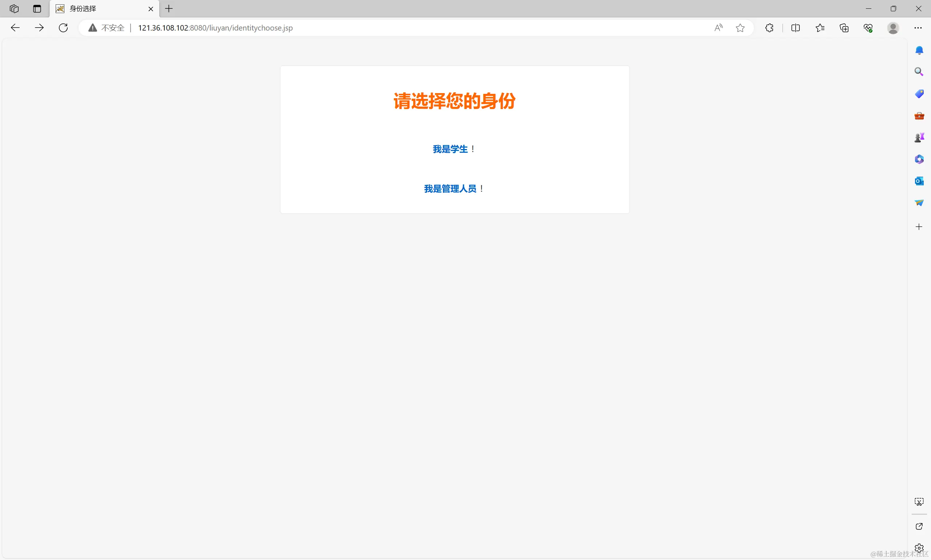This screenshot has width=931, height=560.
Task: Start Read aloud for the page
Action: [718, 28]
